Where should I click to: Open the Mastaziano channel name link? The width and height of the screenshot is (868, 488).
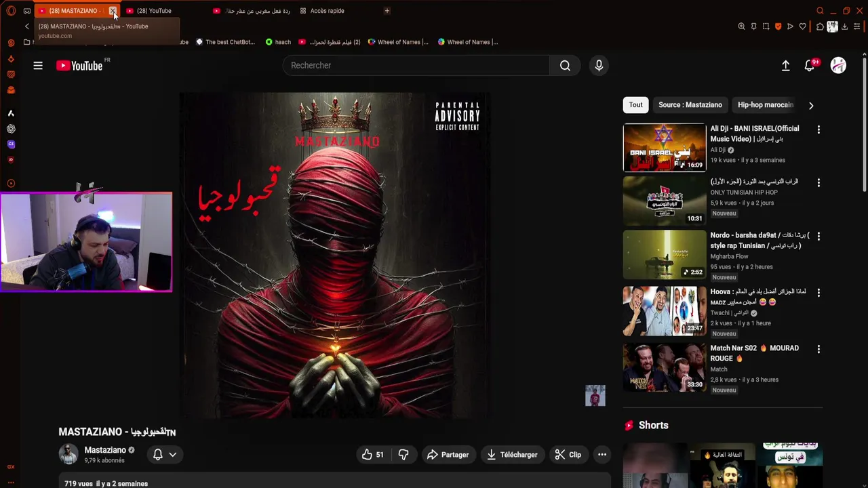pyautogui.click(x=105, y=450)
